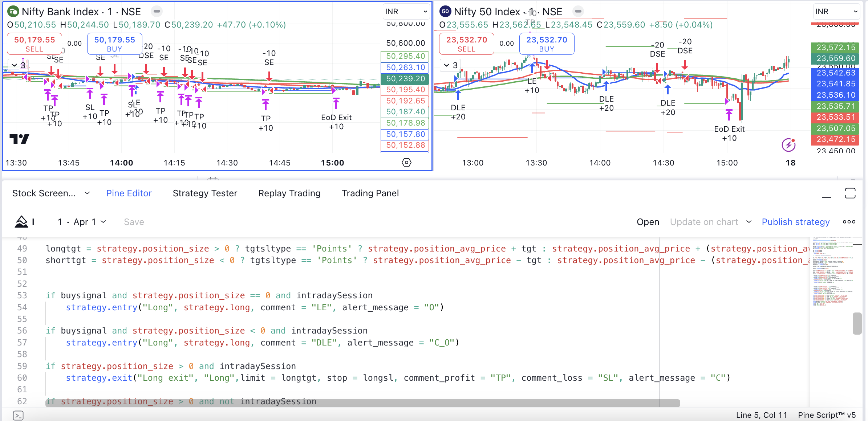The image size is (868, 421).
Task: Expand the Update on chart arrow
Action: click(749, 222)
